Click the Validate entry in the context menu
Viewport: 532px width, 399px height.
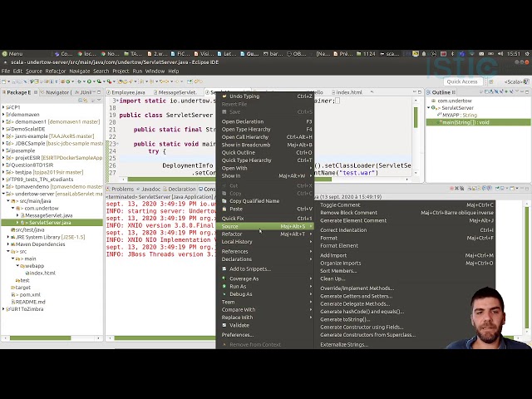239,325
